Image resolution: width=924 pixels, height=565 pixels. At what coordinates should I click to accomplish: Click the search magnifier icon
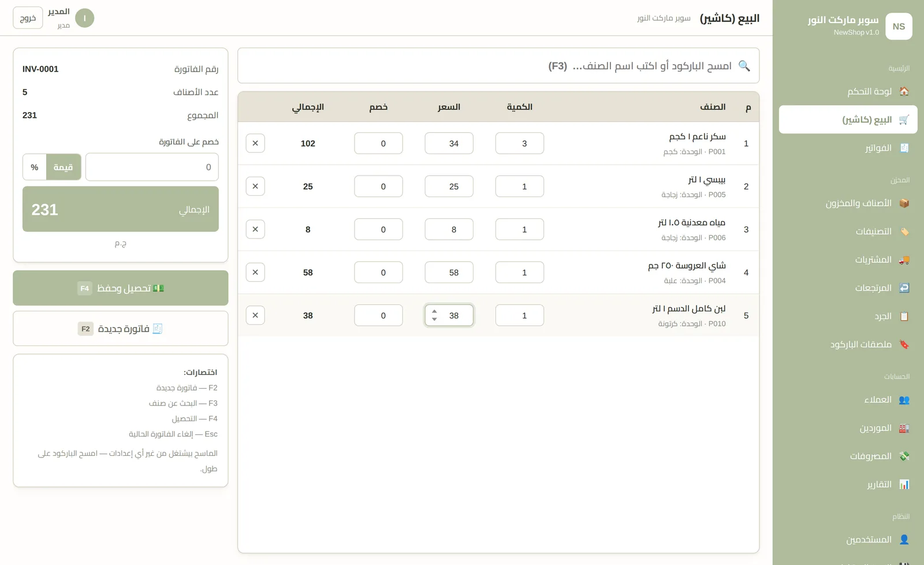pyautogui.click(x=744, y=66)
